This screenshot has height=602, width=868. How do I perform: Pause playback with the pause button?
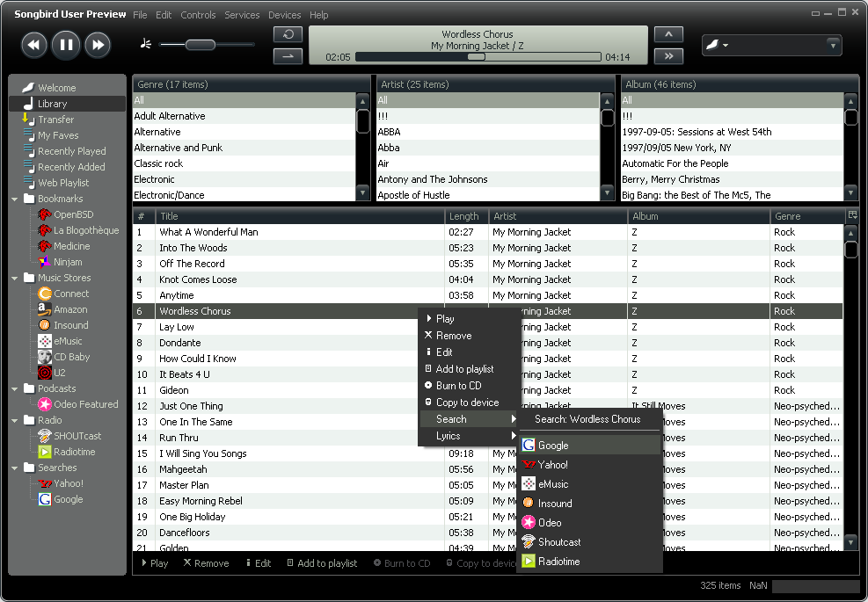tap(66, 45)
